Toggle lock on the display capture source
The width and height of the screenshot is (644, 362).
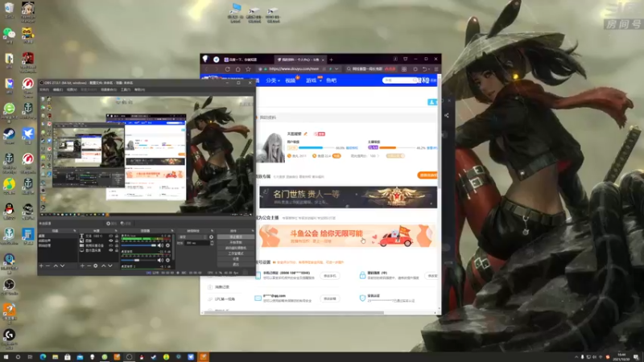[x=117, y=250]
